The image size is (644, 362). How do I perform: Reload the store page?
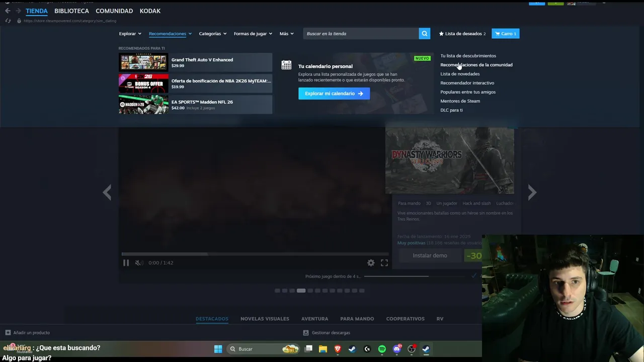(x=8, y=21)
